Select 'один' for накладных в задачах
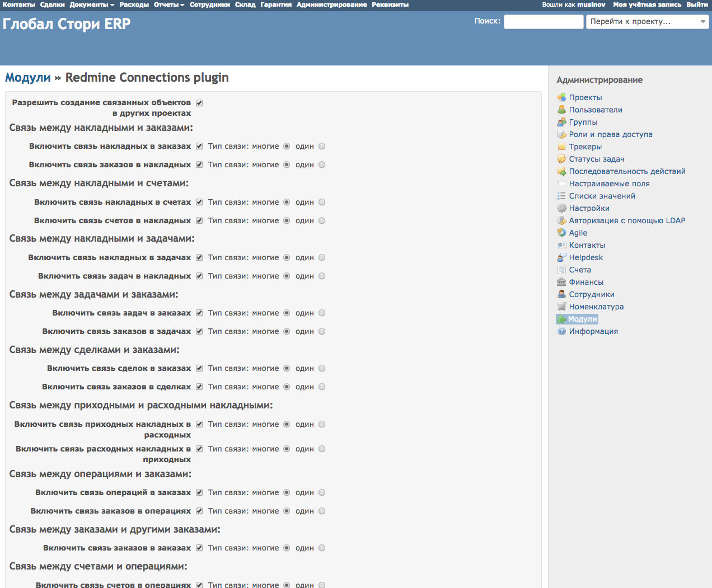 322,257
